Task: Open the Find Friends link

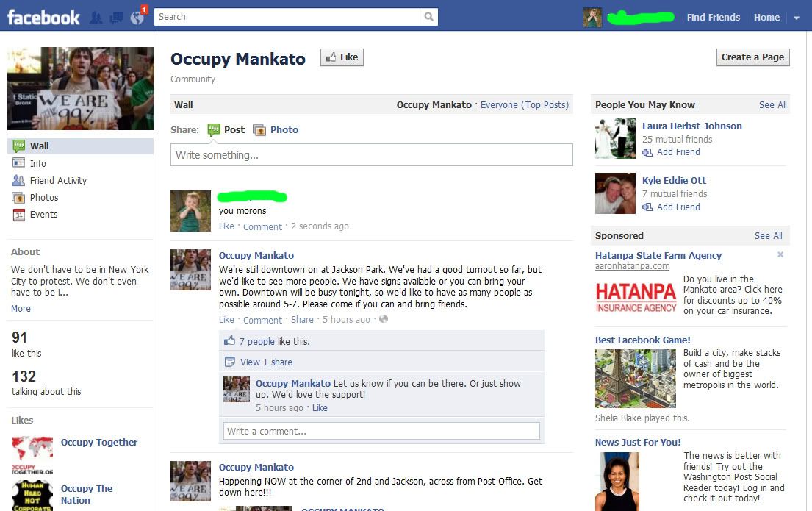Action: click(x=713, y=17)
